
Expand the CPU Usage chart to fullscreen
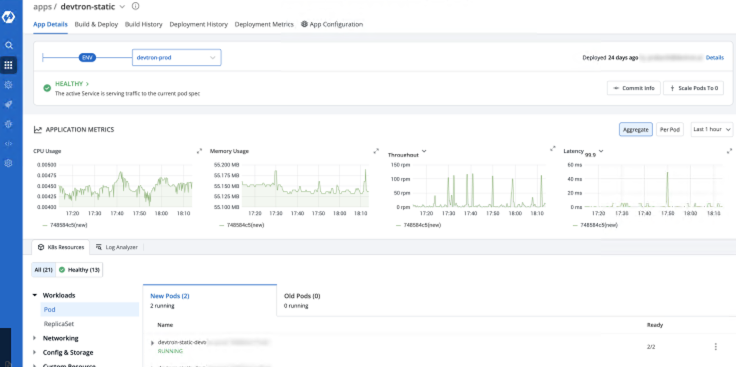pyautogui.click(x=199, y=151)
